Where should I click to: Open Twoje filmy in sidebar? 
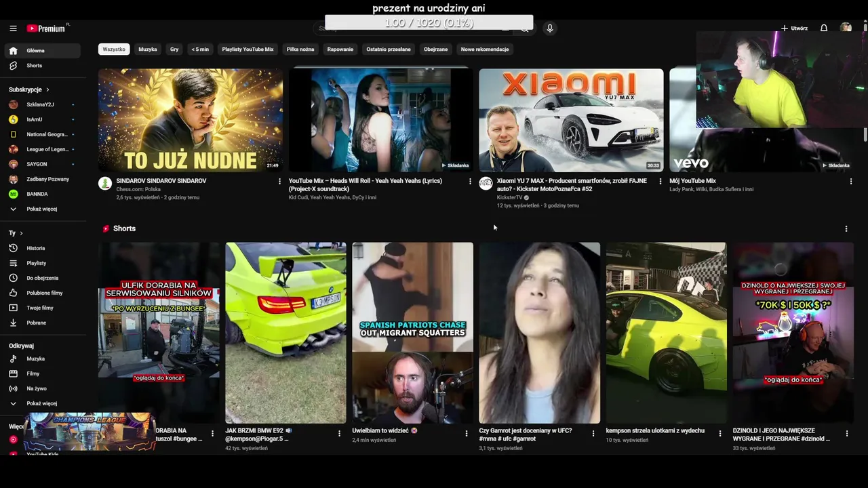[x=42, y=308]
